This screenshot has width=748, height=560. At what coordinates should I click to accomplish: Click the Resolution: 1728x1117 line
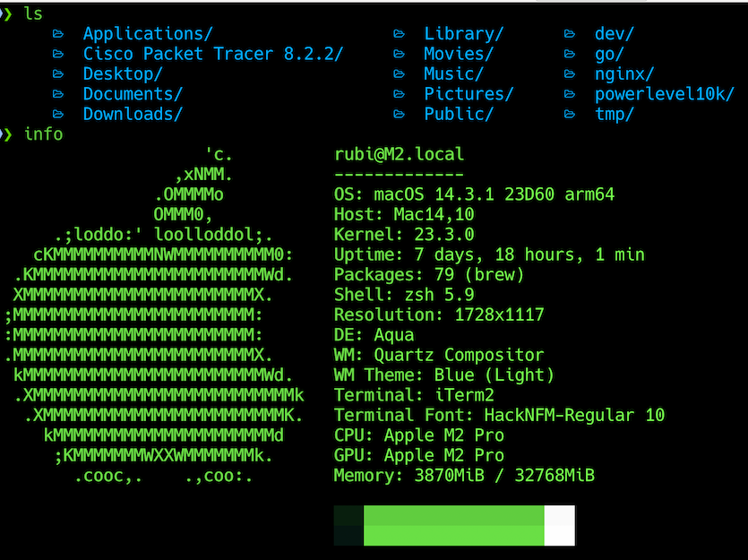439,314
